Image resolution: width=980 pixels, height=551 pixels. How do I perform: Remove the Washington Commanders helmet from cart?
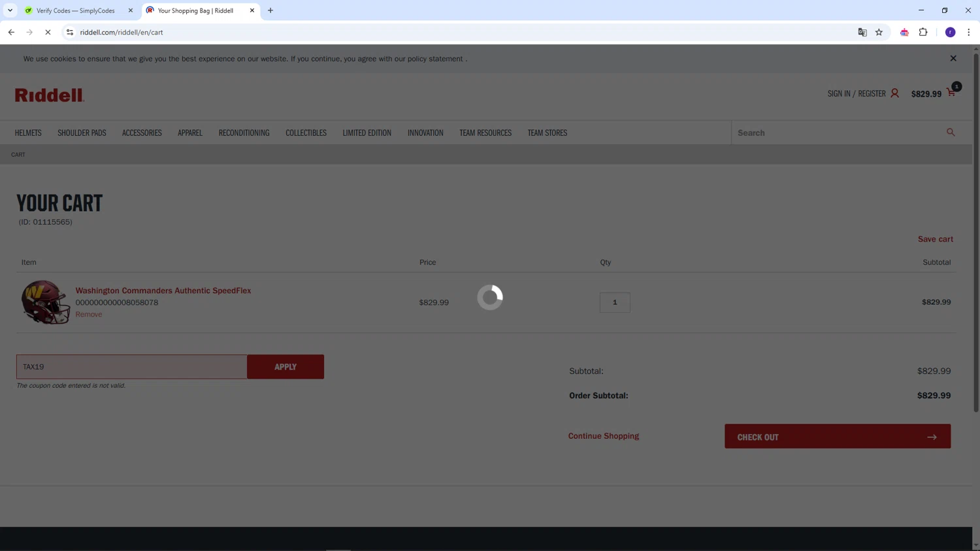[89, 314]
